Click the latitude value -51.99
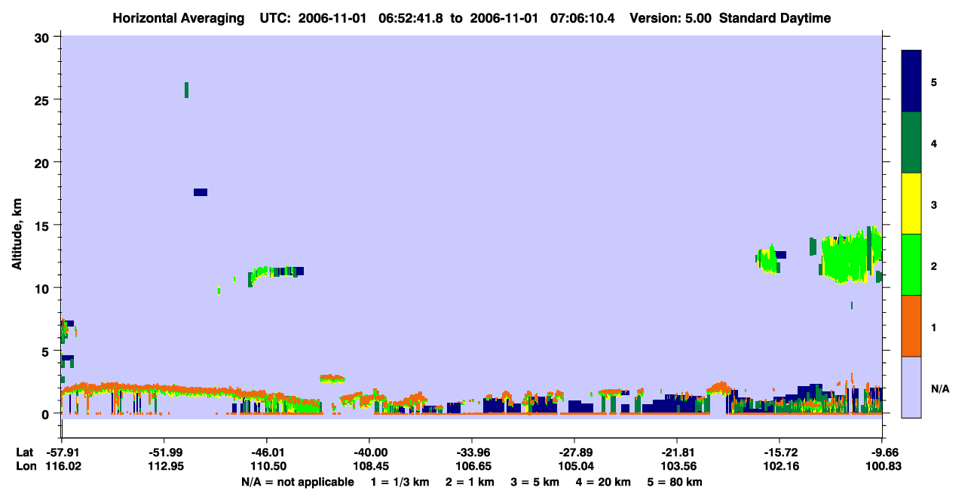The height and width of the screenshot is (503, 980). (164, 452)
